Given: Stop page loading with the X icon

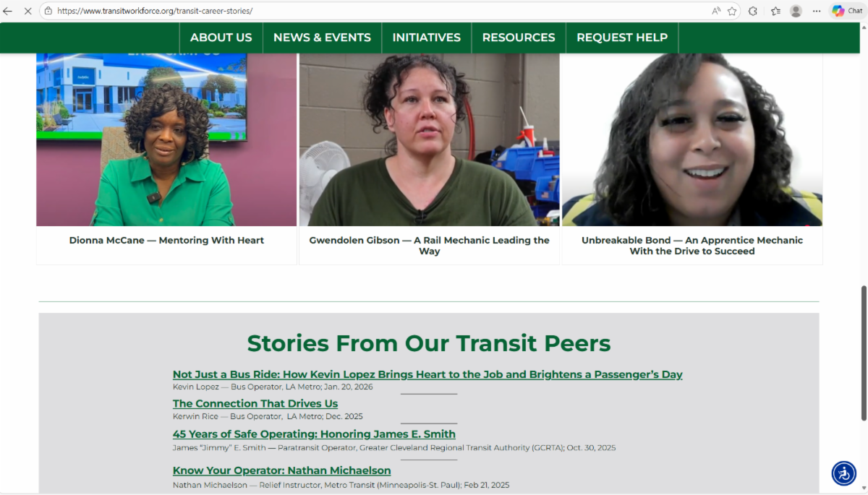Looking at the screenshot, I should [27, 11].
